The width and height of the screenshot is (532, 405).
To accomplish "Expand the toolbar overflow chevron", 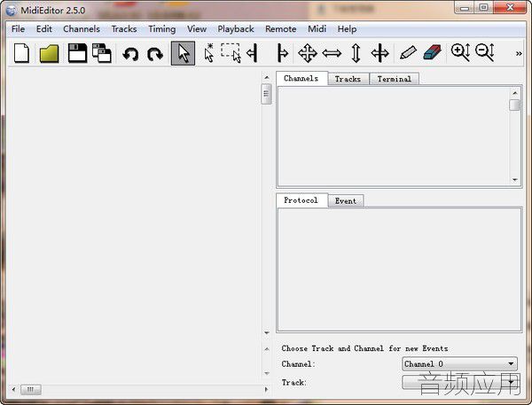I will pyautogui.click(x=519, y=53).
